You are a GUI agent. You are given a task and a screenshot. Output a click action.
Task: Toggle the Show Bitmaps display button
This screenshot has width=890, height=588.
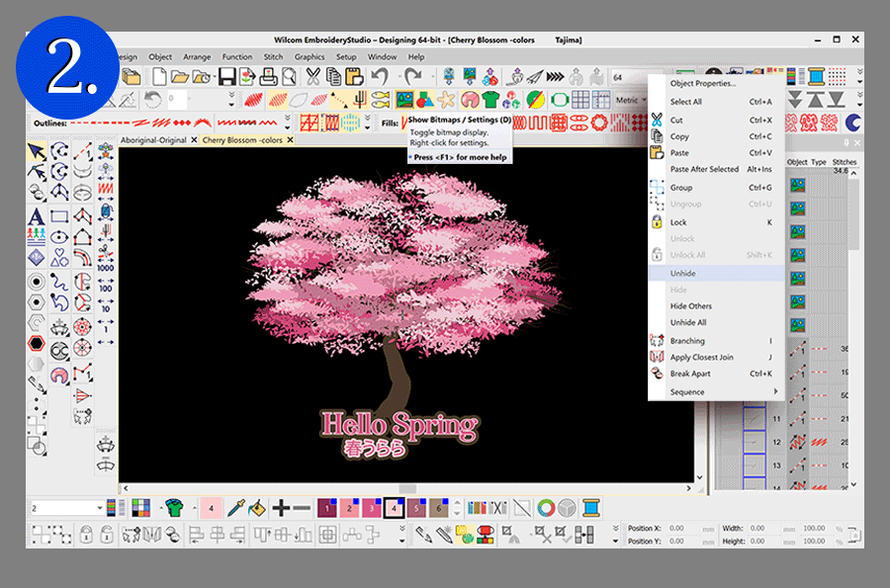[x=404, y=99]
